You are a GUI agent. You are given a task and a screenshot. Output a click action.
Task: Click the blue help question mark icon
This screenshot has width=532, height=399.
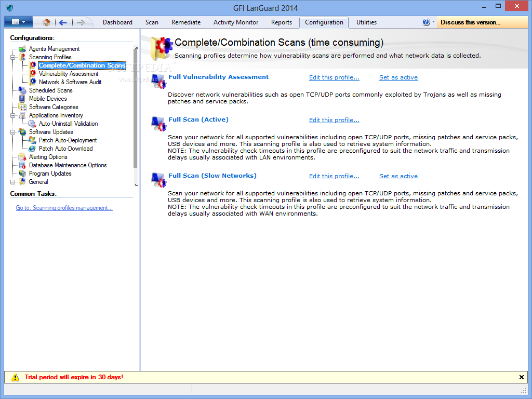pos(426,22)
